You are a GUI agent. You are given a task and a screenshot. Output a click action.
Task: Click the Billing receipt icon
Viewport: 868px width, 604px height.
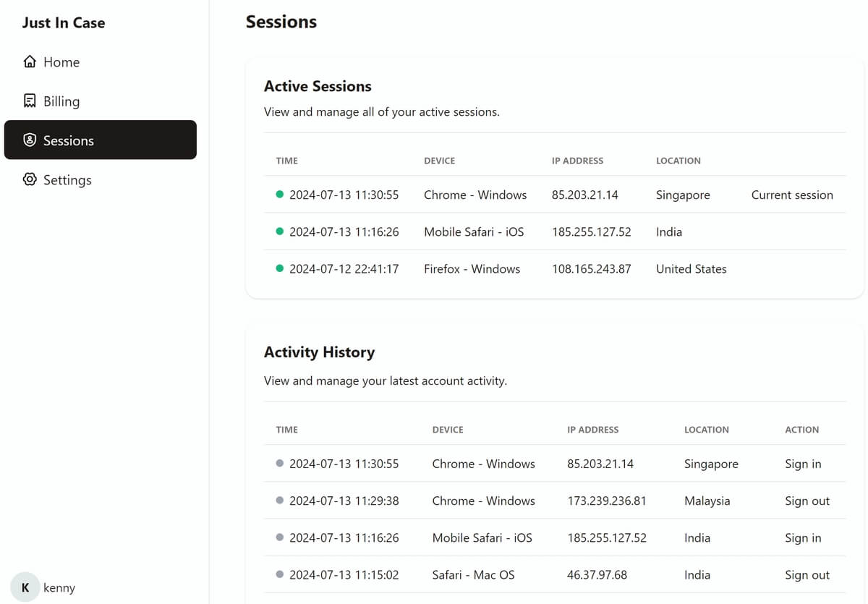[x=30, y=101]
